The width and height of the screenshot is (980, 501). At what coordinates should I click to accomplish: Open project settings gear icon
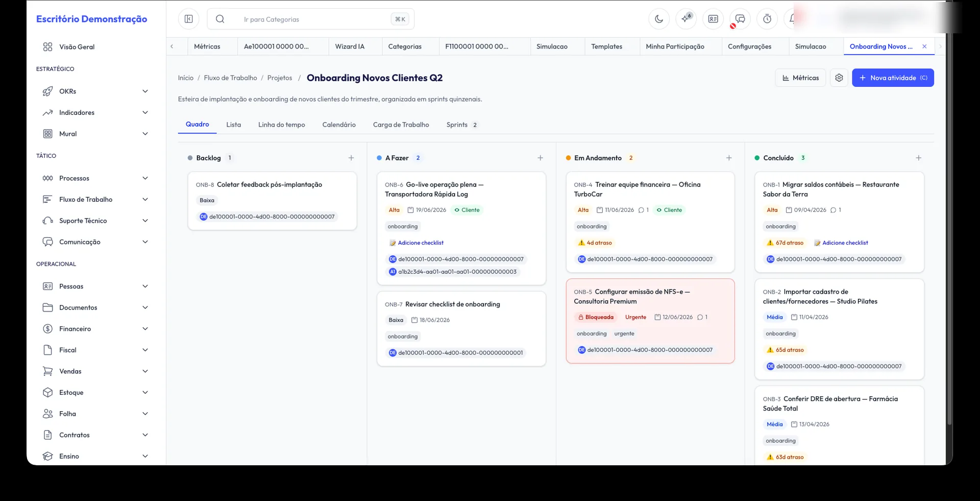tap(839, 78)
